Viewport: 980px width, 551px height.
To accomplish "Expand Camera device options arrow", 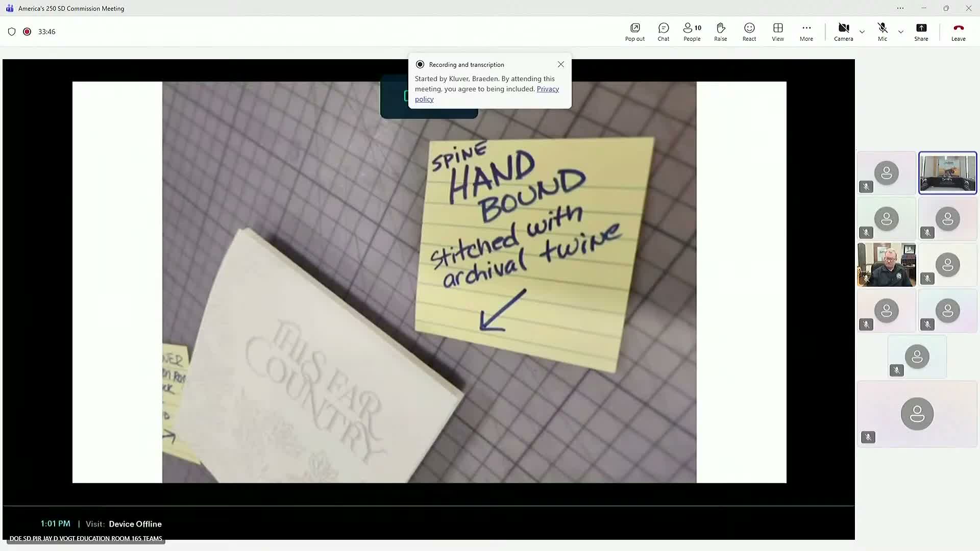I will 862,32.
